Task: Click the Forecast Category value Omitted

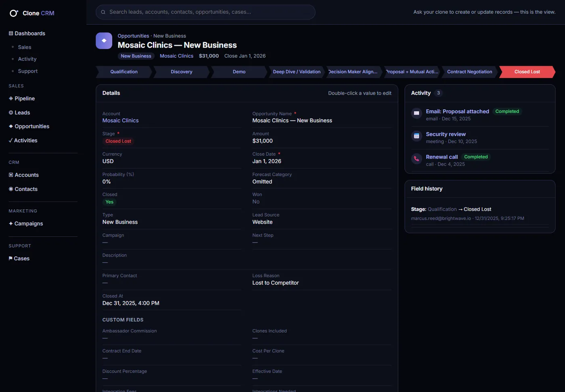Action: tap(262, 181)
